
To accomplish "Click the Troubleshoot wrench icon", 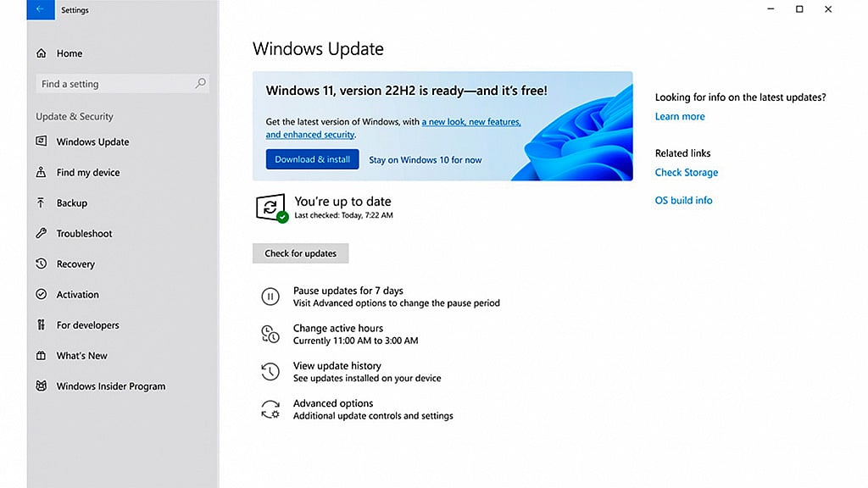I will pos(42,233).
